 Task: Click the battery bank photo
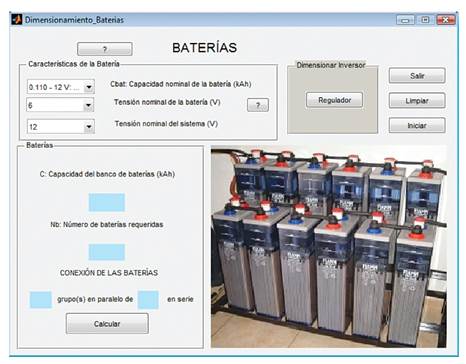329,247
